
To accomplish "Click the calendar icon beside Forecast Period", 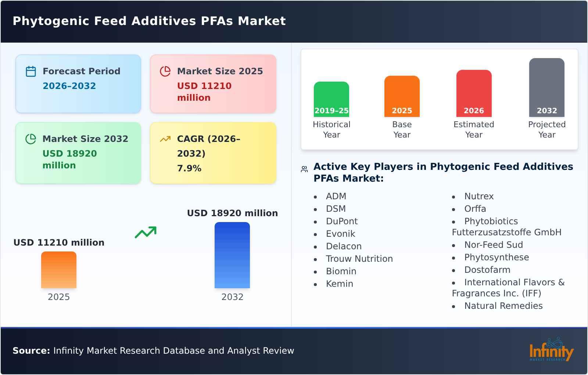I will [x=31, y=71].
